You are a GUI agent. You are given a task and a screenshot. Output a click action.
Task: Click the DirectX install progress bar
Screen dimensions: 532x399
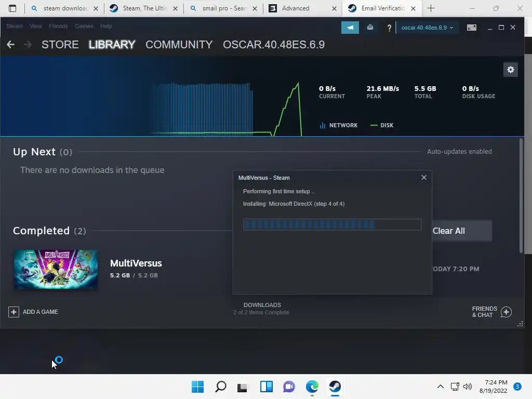coord(332,224)
